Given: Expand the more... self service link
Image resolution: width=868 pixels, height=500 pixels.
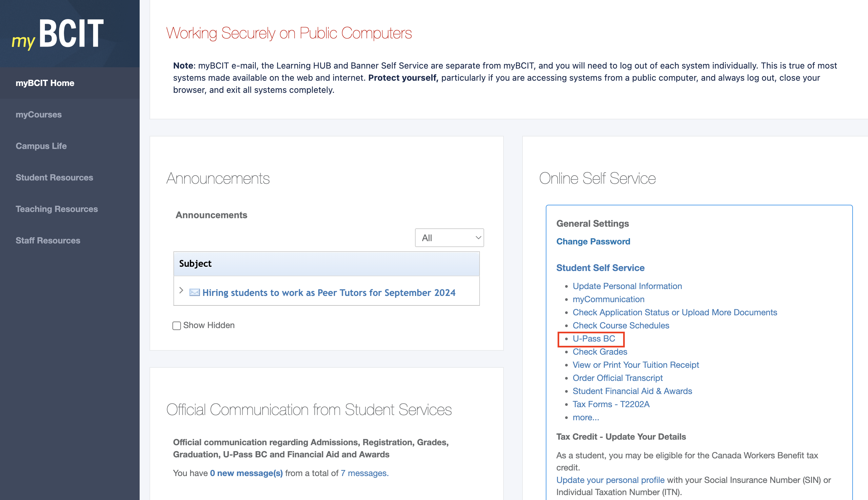Looking at the screenshot, I should pyautogui.click(x=585, y=417).
